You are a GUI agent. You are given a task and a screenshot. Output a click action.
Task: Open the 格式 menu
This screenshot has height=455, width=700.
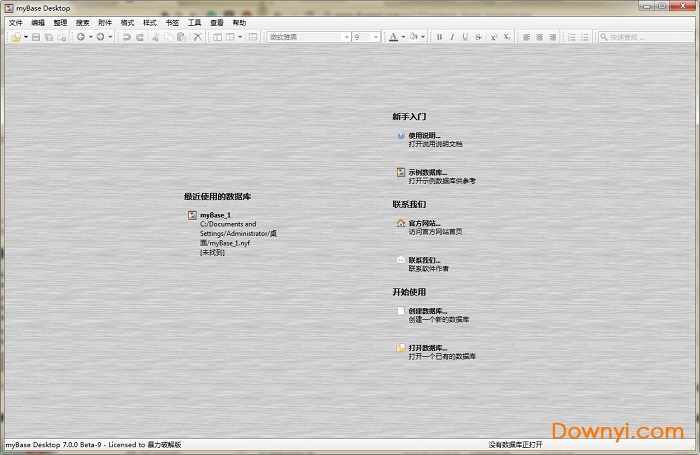(127, 23)
